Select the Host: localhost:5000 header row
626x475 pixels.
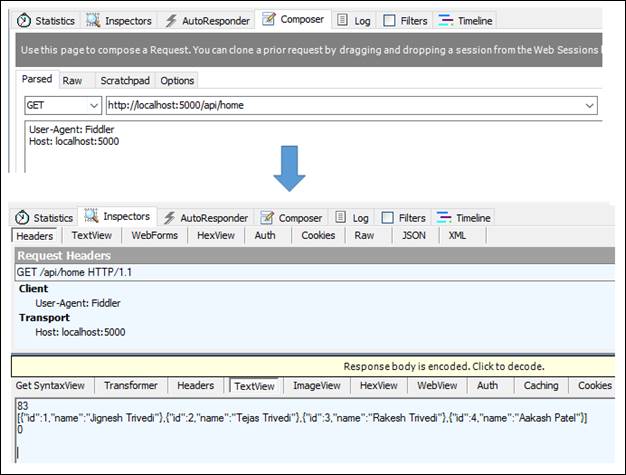pos(80,332)
